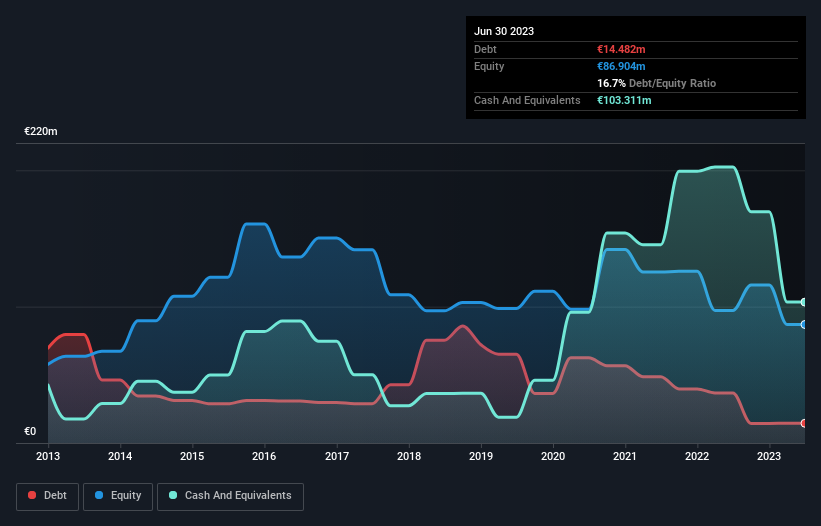
Task: Click the 2022 x-axis label
Action: (x=697, y=456)
